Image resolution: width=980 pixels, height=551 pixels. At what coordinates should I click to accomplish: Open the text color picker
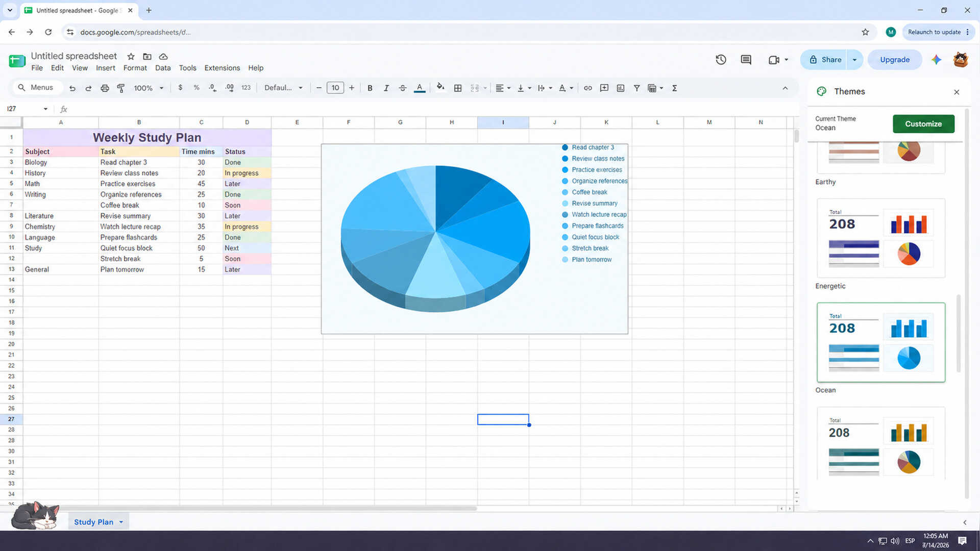(x=420, y=88)
